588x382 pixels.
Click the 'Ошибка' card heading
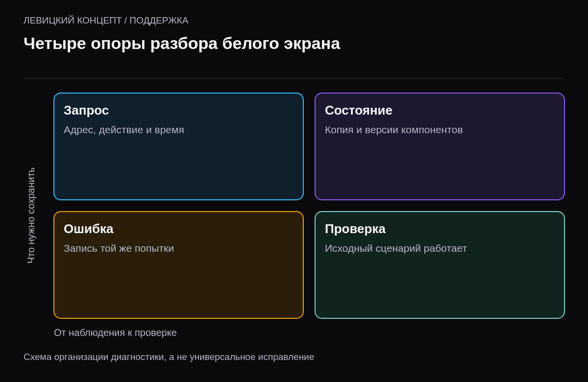click(x=89, y=229)
